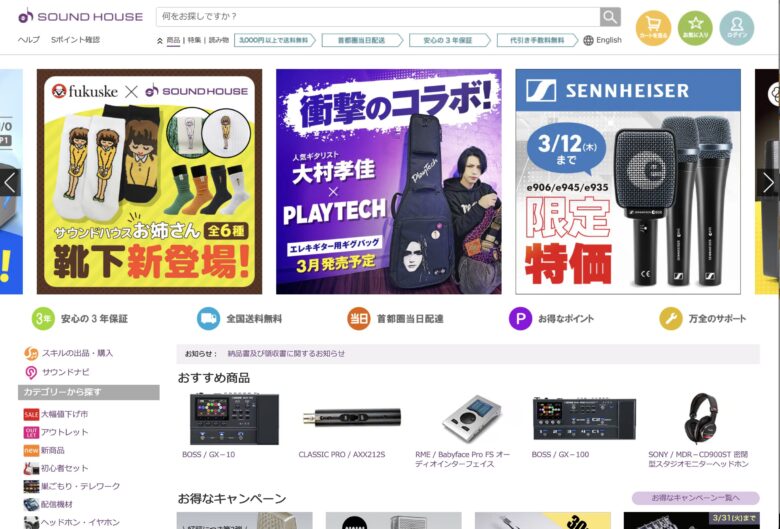
Task: Open the favorites star icon
Action: pos(695,28)
